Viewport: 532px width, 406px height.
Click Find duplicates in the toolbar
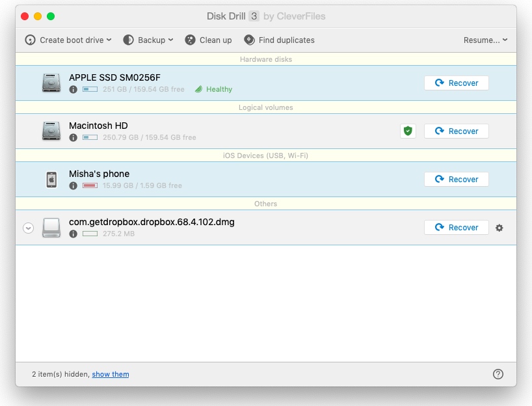click(279, 40)
